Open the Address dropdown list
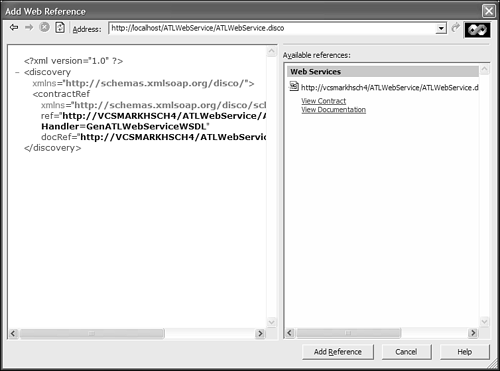The width and height of the screenshot is (500, 371). [441, 28]
